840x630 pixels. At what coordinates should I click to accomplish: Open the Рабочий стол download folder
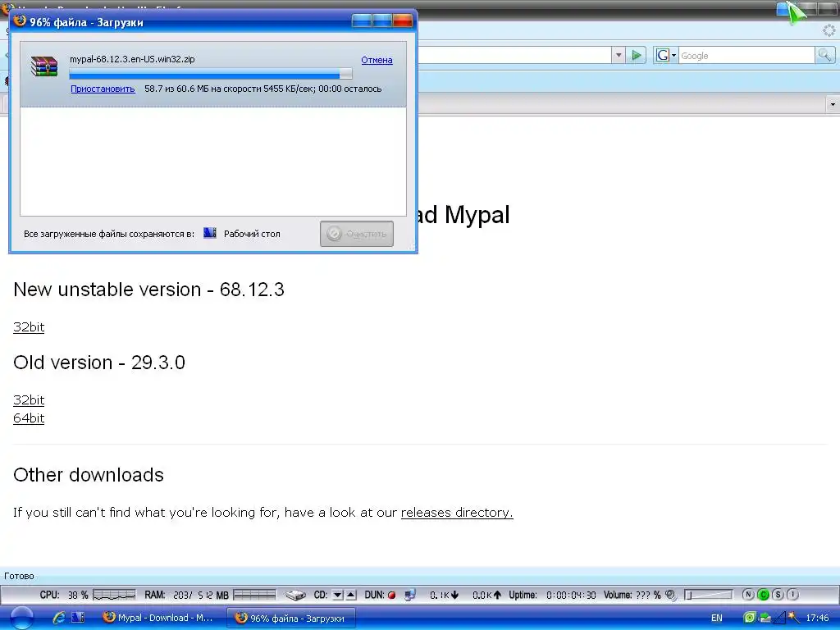click(252, 234)
